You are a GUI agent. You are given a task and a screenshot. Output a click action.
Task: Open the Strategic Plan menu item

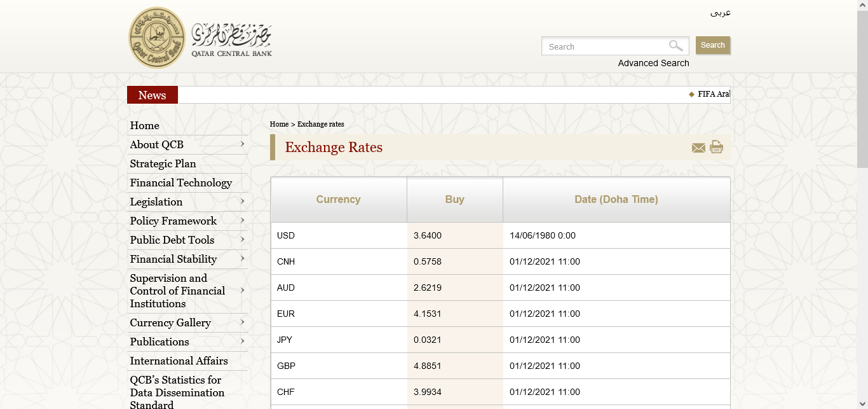click(163, 164)
